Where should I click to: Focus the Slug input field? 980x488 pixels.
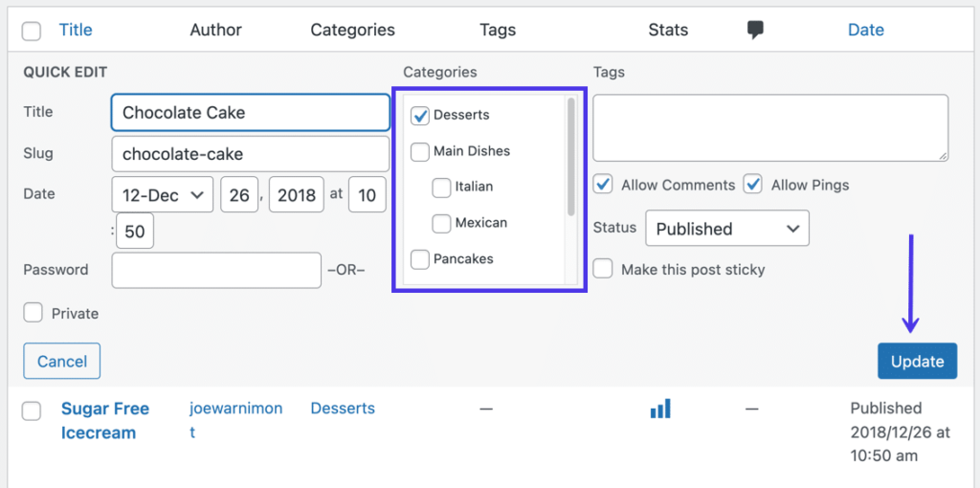click(x=250, y=154)
